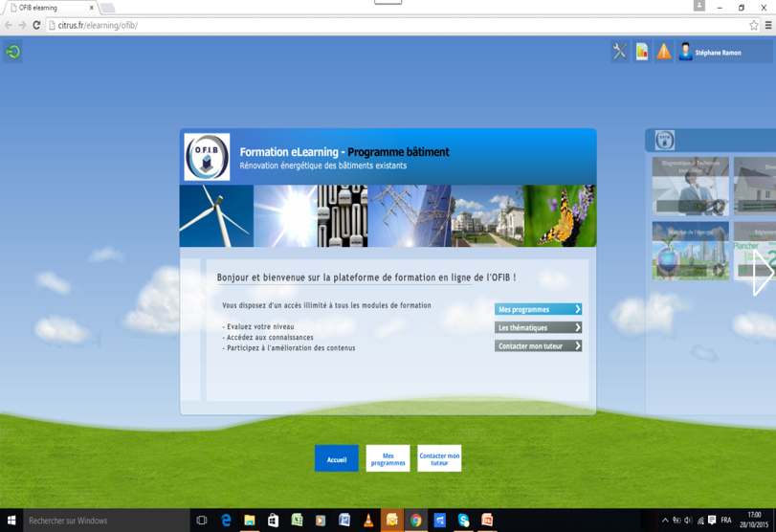
Task: Click the tools wrench icon in header
Action: click(x=620, y=53)
